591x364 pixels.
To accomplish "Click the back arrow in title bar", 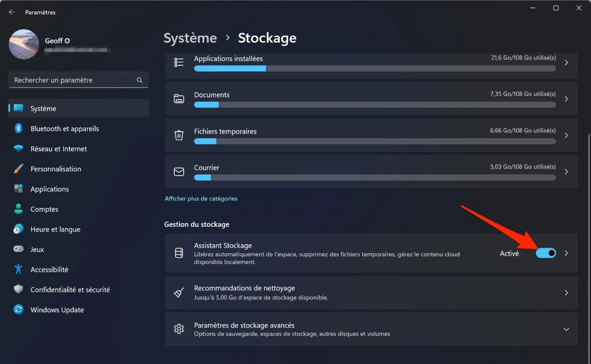I will click(x=12, y=12).
